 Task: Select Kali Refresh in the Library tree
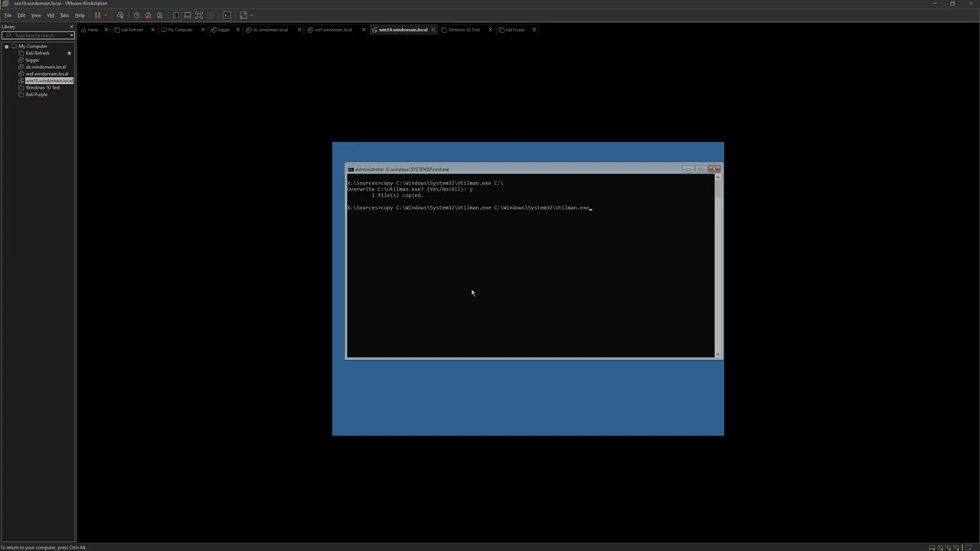coord(38,53)
